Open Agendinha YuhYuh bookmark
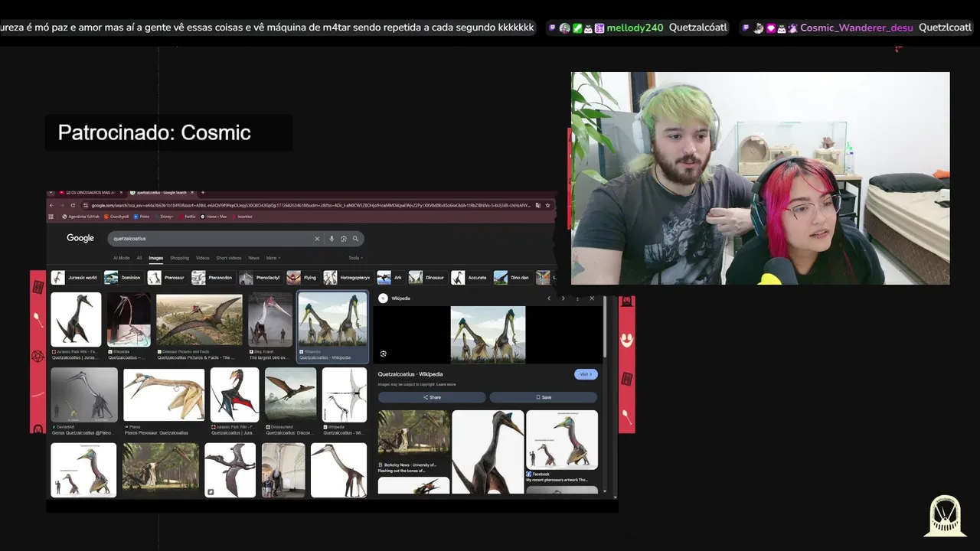Screen dimensions: 980x551 click(81, 217)
